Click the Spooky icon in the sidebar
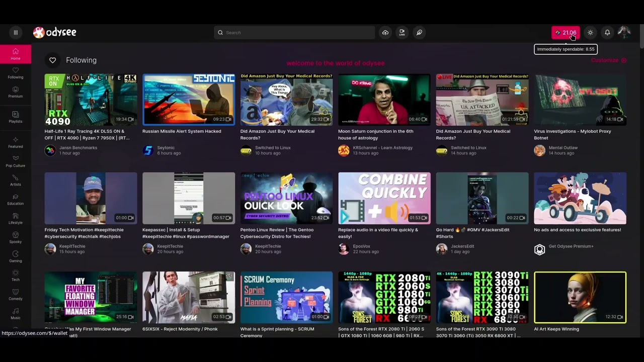Screen dimensions: 644x362 tap(16, 235)
